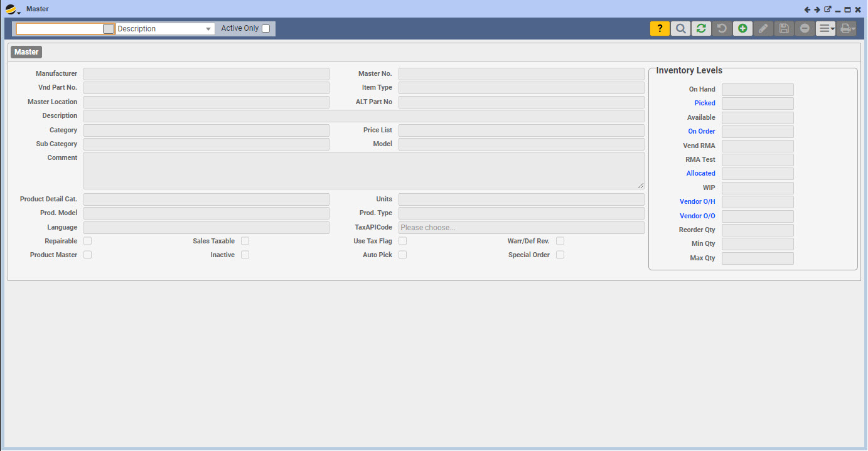868x451 pixels.
Task: Click the green plus add record icon
Action: point(742,28)
